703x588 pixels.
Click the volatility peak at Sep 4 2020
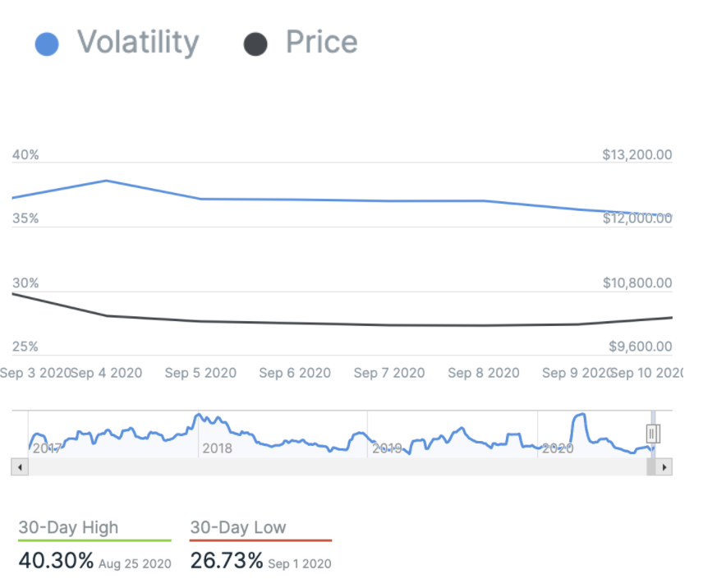tap(107, 181)
